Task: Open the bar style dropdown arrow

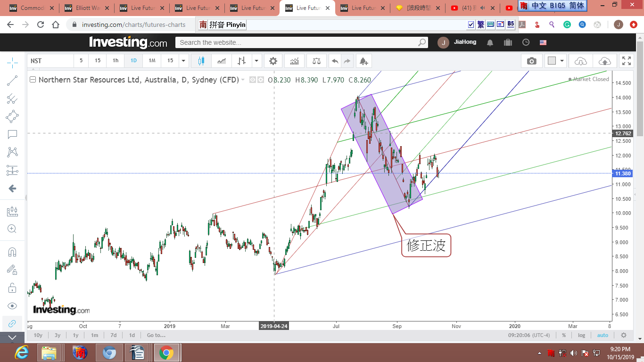Action: pos(256,61)
